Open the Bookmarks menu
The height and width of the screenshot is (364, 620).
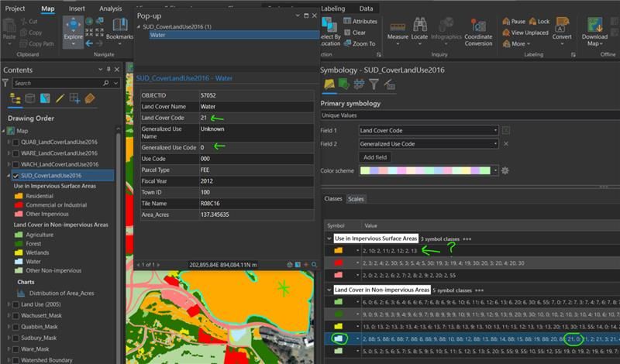coord(120,30)
